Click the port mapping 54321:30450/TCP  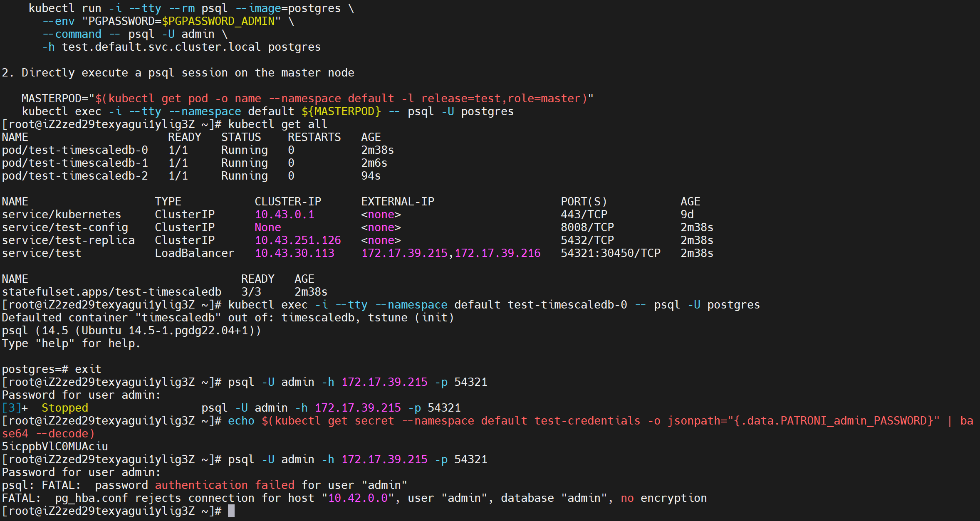click(x=610, y=253)
